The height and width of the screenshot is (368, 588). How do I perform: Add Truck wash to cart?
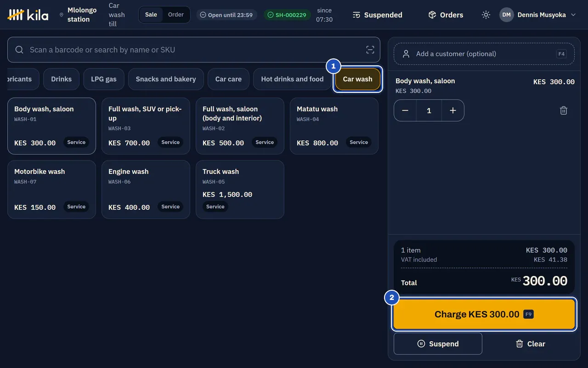(x=240, y=190)
